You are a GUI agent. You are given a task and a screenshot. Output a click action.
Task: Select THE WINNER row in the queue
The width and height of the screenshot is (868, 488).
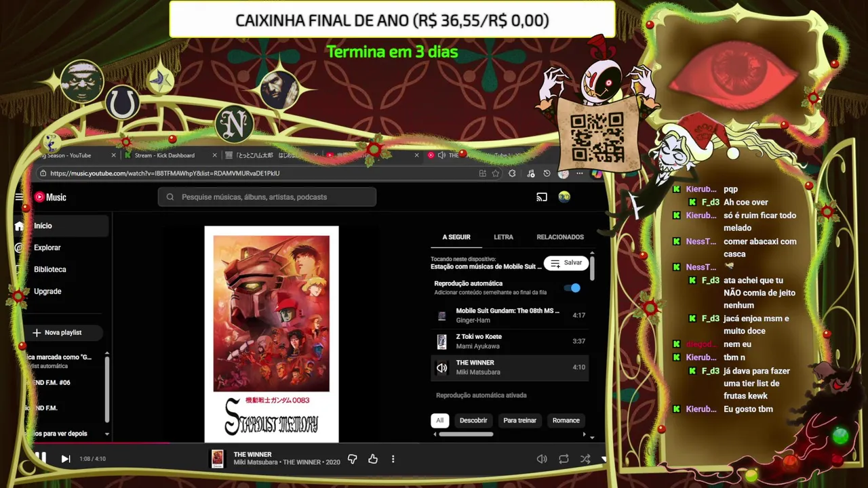(x=510, y=367)
